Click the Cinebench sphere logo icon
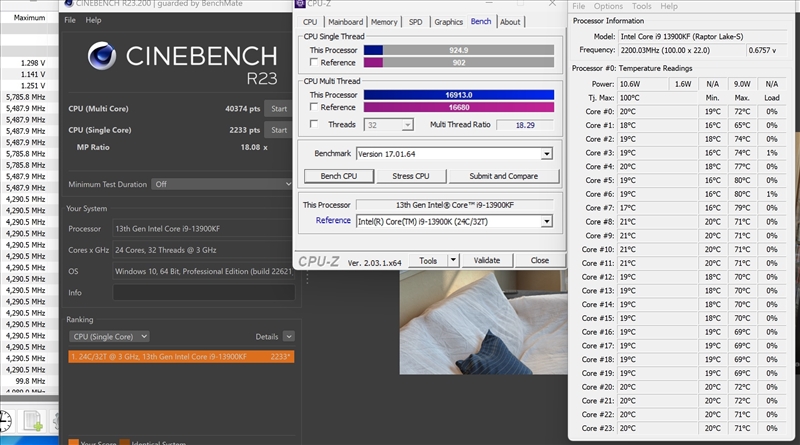This screenshot has width=800, height=445. click(x=101, y=56)
